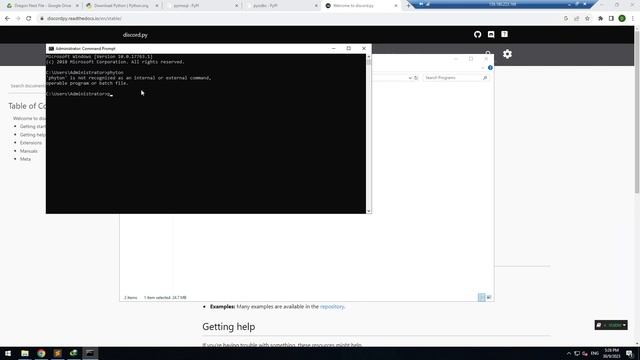Click the discord.py title in header
640x360 pixels.
point(135,35)
